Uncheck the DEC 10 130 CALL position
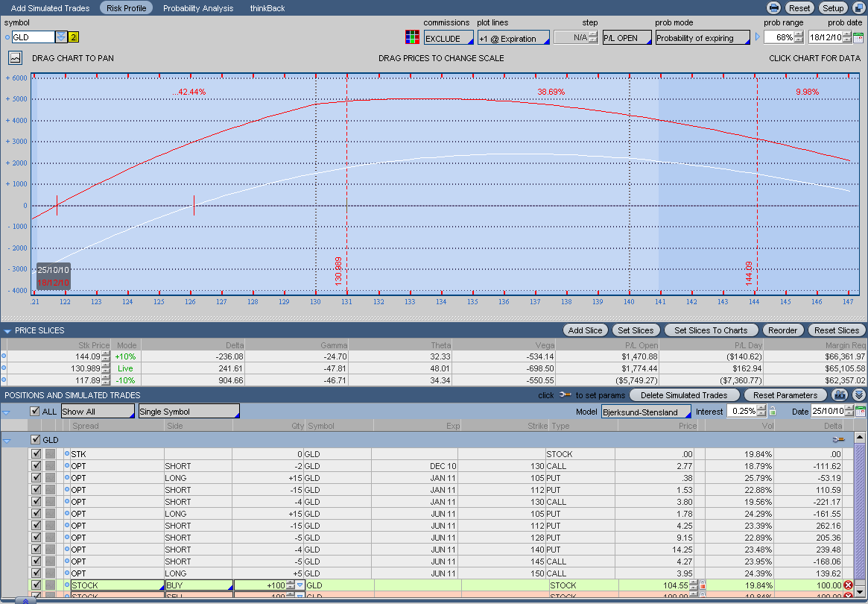This screenshot has width=868, height=604. [36, 466]
